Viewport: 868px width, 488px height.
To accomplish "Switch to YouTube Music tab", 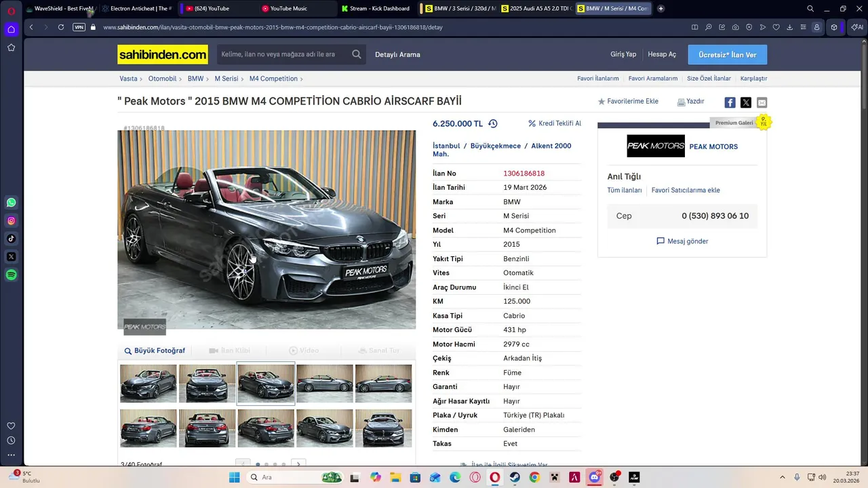I will pos(297,8).
